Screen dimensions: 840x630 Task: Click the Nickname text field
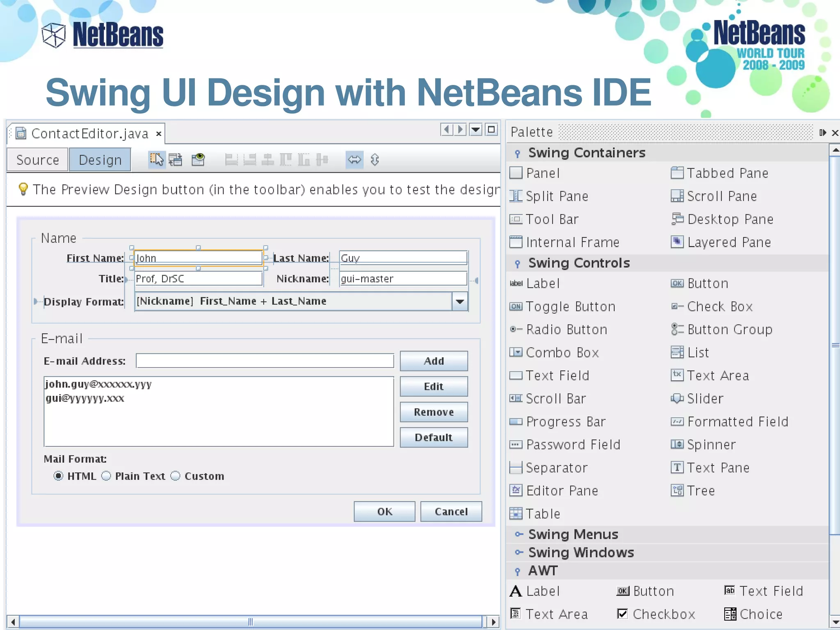point(403,278)
